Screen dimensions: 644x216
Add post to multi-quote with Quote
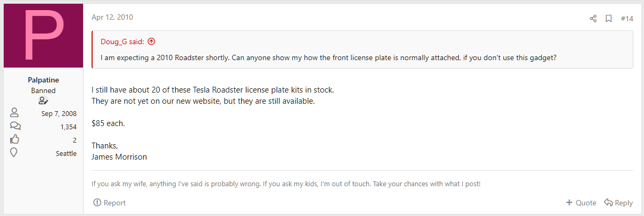pos(581,203)
